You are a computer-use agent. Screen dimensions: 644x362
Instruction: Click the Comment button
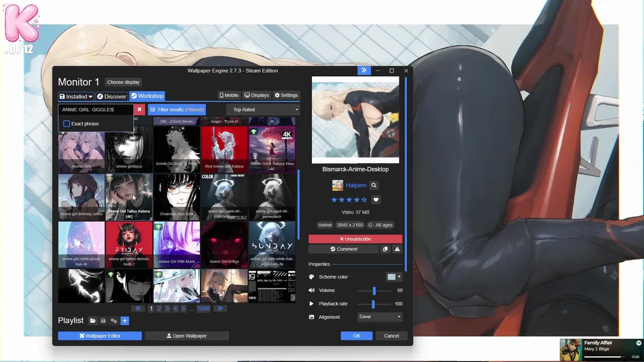point(344,249)
